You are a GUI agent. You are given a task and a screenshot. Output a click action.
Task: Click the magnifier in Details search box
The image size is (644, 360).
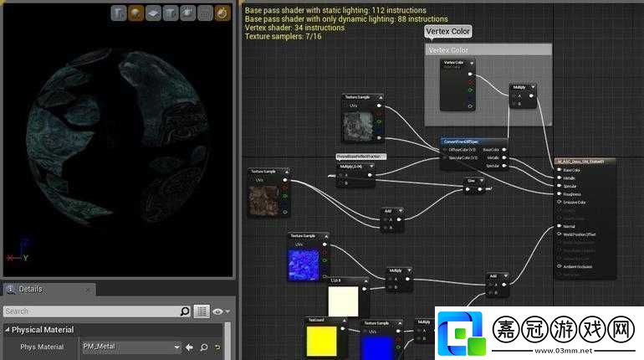point(185,311)
